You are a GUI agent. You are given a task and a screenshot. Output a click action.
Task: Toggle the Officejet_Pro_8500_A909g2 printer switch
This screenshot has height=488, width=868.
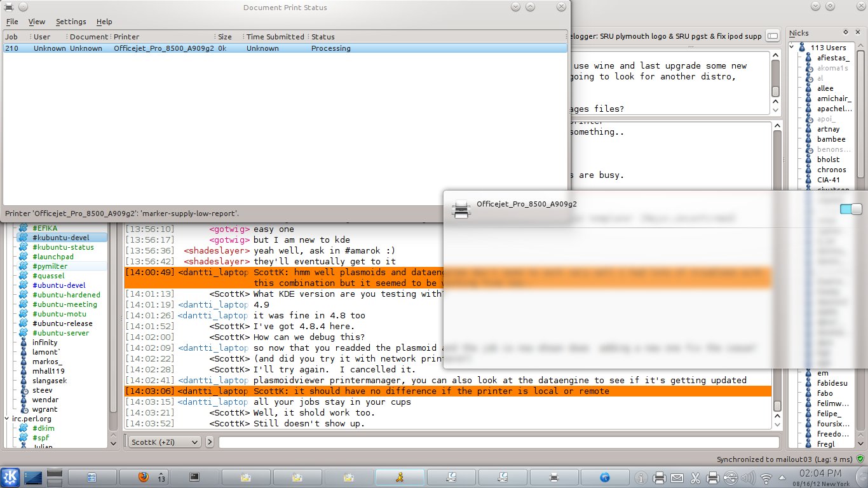(851, 209)
